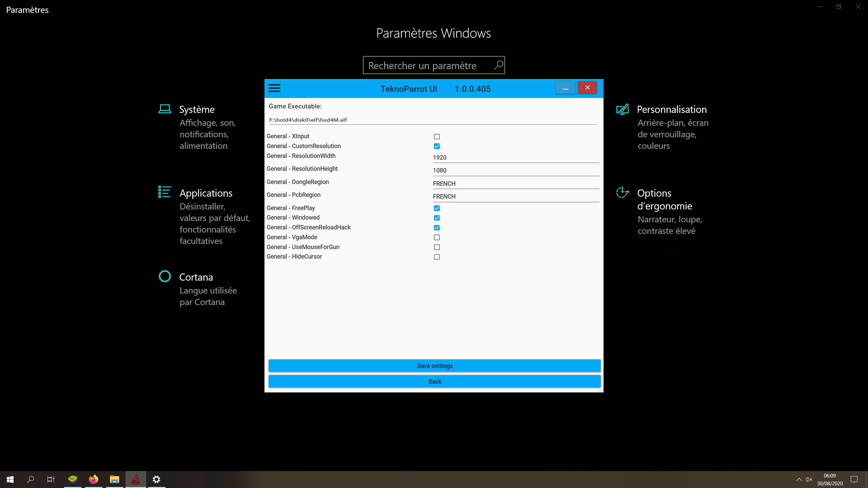
Task: Open Firefox from the taskbar
Action: coord(93,479)
